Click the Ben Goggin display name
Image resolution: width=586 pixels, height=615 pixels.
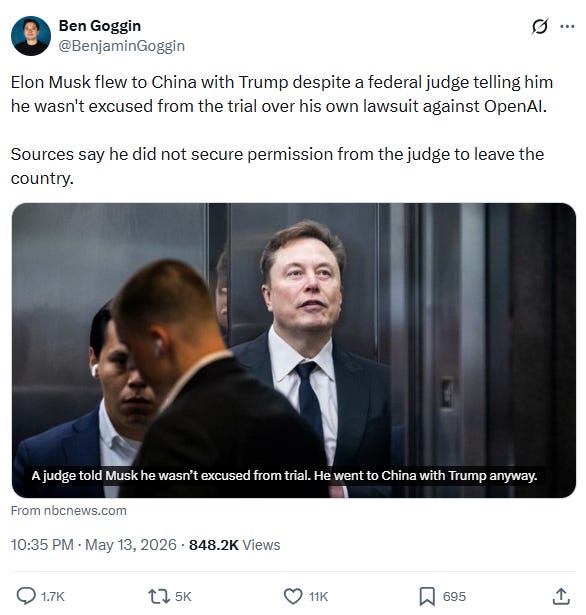[x=100, y=26]
